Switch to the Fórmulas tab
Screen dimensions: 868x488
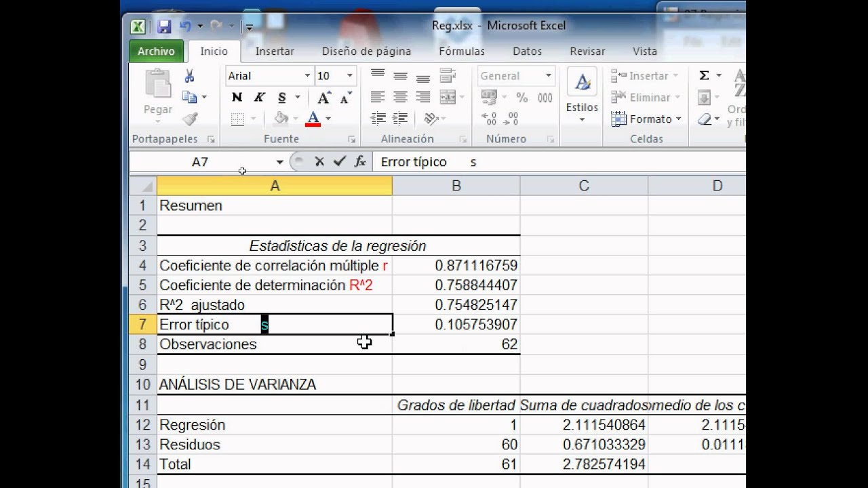tap(462, 52)
